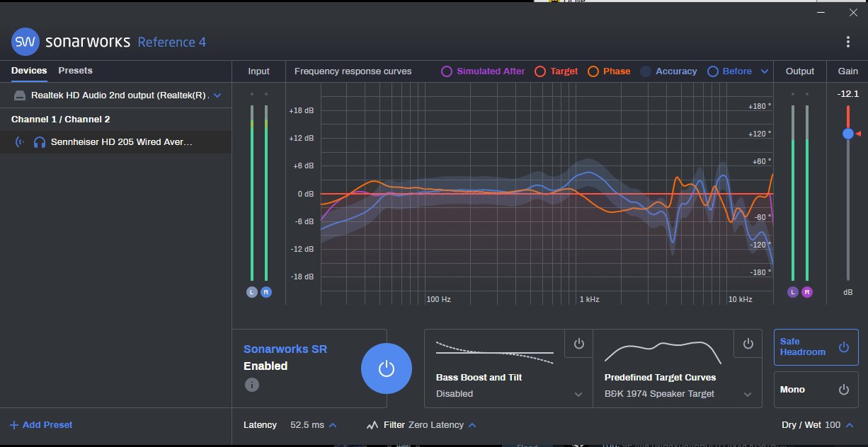Click the +180 ° phase axis label
868x447 pixels.
[x=760, y=107]
